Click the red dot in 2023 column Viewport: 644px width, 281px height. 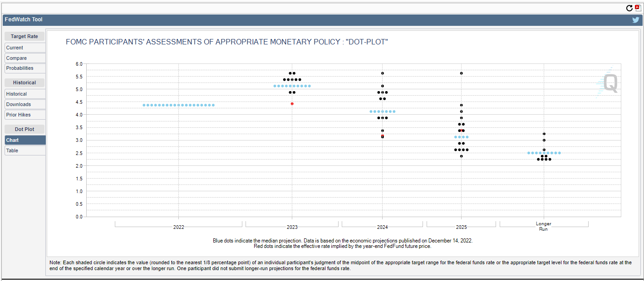tap(292, 104)
